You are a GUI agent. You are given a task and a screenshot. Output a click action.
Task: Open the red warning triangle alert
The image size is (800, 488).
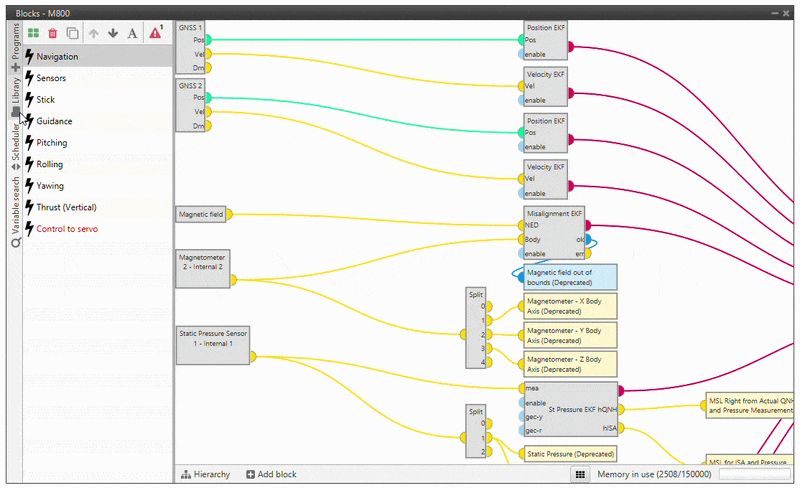pos(156,32)
